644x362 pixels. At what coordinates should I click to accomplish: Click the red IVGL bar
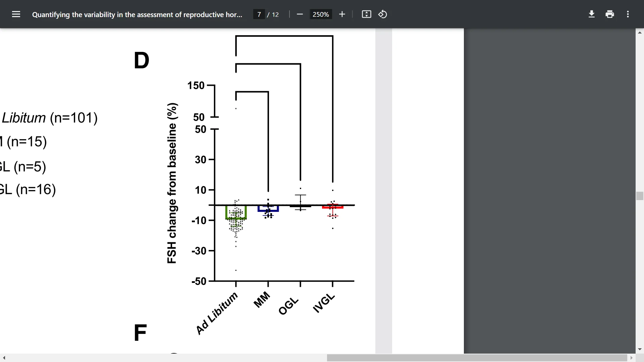(x=333, y=207)
